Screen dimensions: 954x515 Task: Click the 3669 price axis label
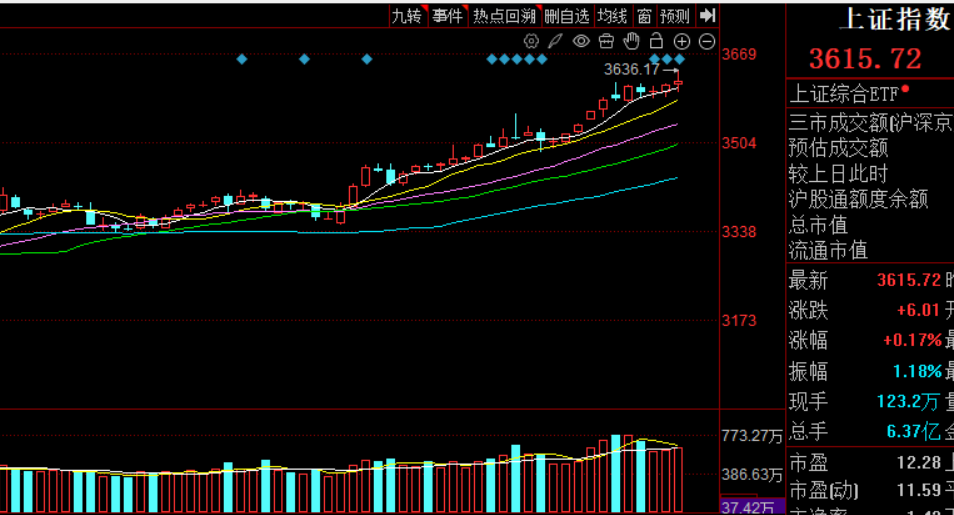pyautogui.click(x=739, y=54)
